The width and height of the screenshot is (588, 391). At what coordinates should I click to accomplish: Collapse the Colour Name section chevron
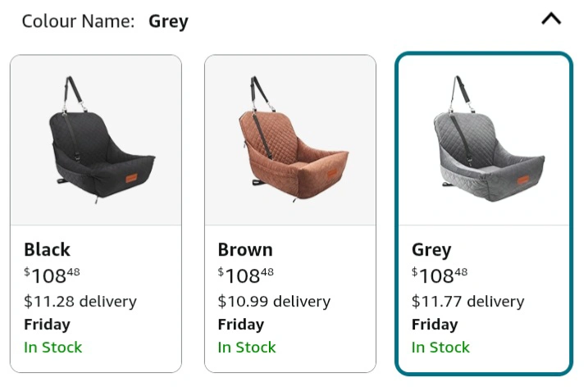tap(551, 19)
